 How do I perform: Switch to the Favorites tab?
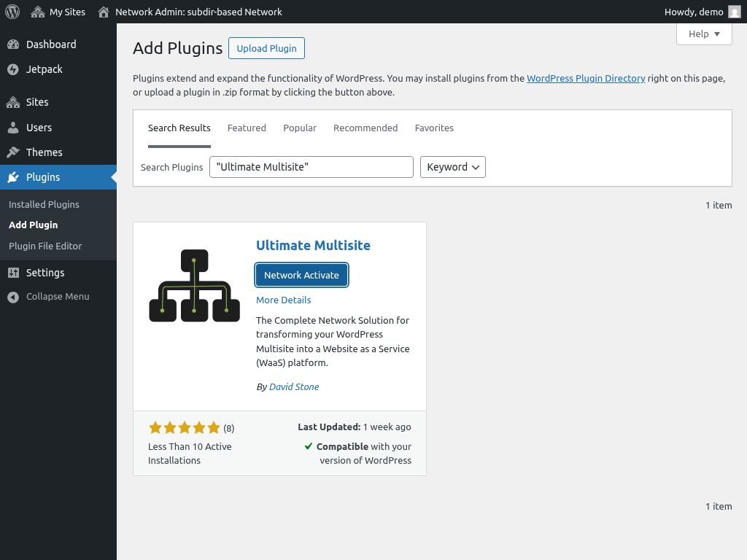tap(434, 128)
